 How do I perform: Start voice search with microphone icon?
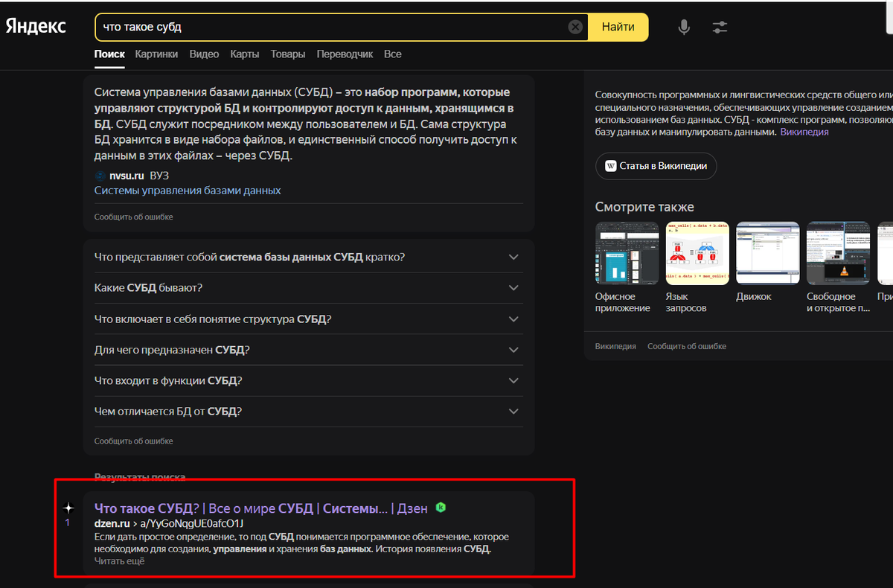(x=684, y=28)
